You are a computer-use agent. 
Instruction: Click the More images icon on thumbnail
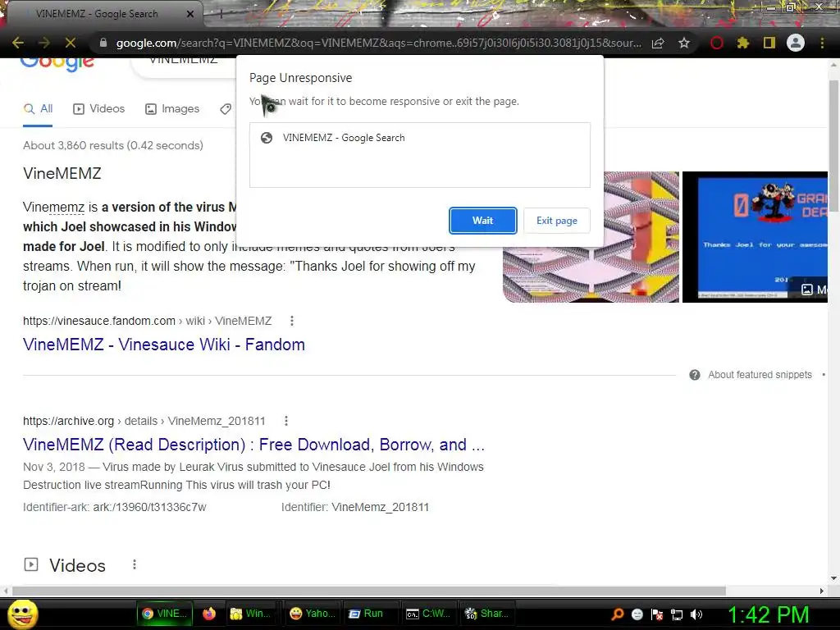[807, 290]
